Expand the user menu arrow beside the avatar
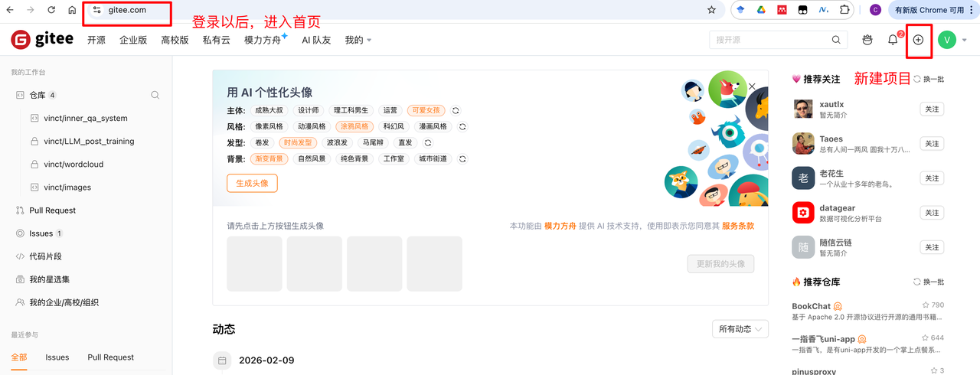This screenshot has height=375, width=980. click(965, 40)
